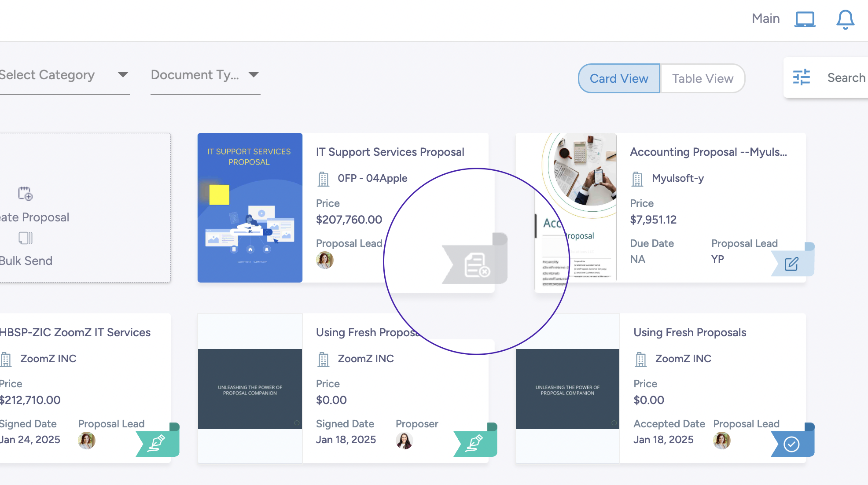Click the Bulk Send icon

point(25,238)
